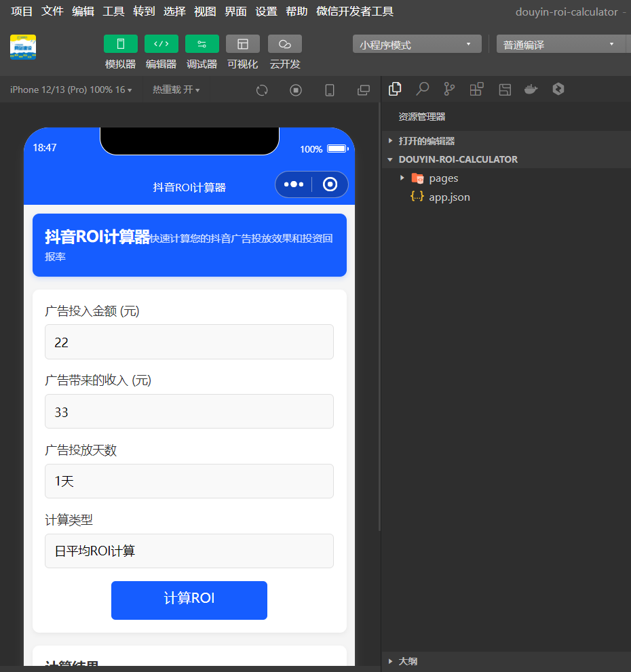631x672 pixels.
Task: Open the 广告投放天数 picker showing 1天
Action: (x=189, y=481)
